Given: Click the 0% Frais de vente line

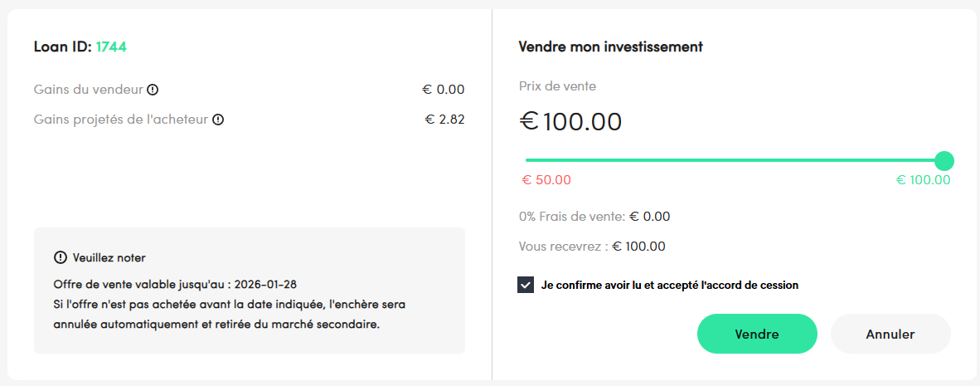Looking at the screenshot, I should pos(594,217).
